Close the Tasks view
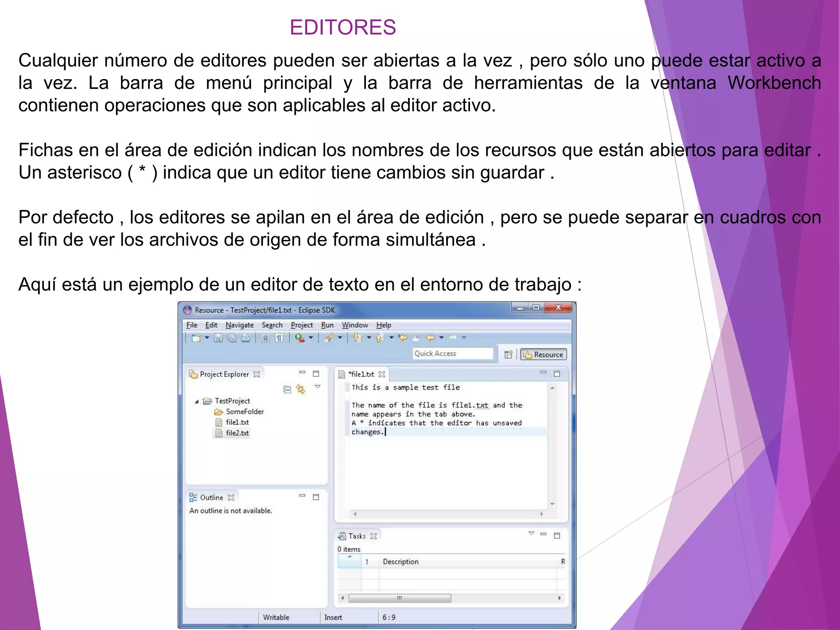The image size is (840, 630). (373, 536)
